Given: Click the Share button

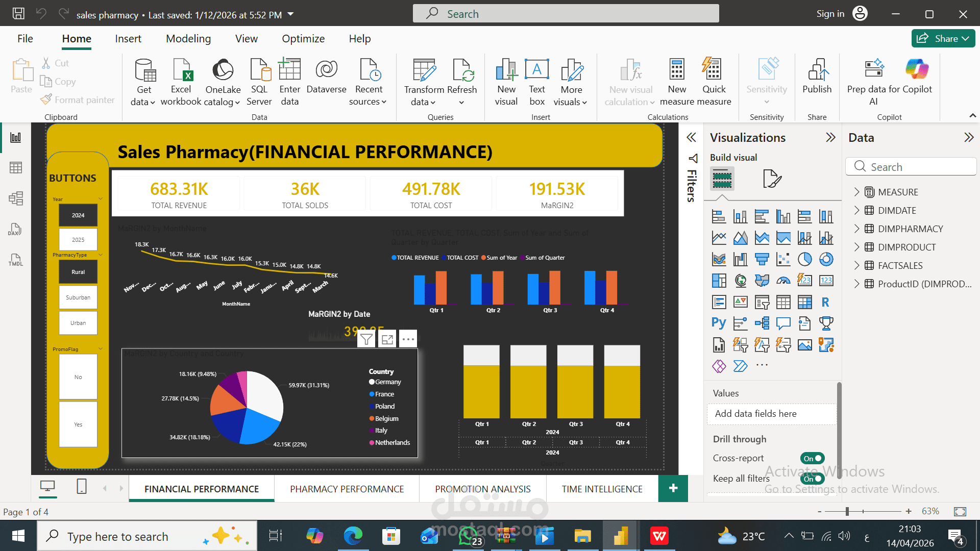Looking at the screenshot, I should point(943,38).
